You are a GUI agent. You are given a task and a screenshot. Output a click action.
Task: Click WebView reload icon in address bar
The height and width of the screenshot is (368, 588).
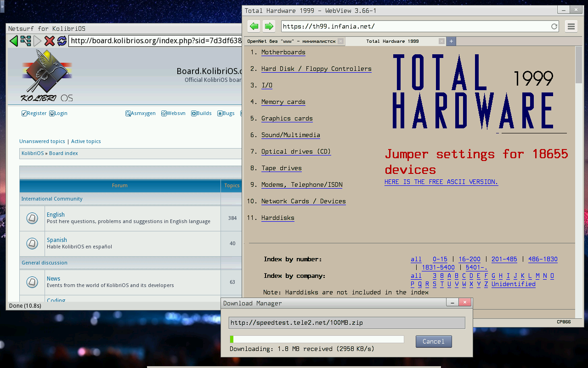[554, 27]
